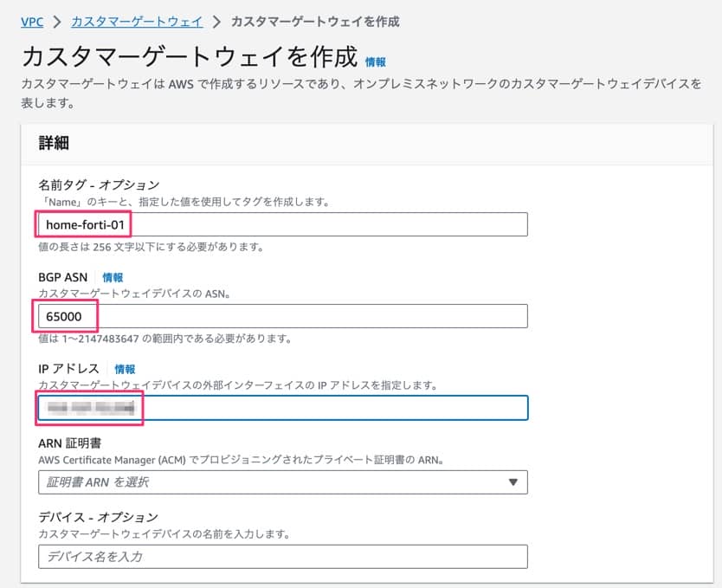Click the 詳細 section header text
This screenshot has height=588, width=722.
coord(54,143)
